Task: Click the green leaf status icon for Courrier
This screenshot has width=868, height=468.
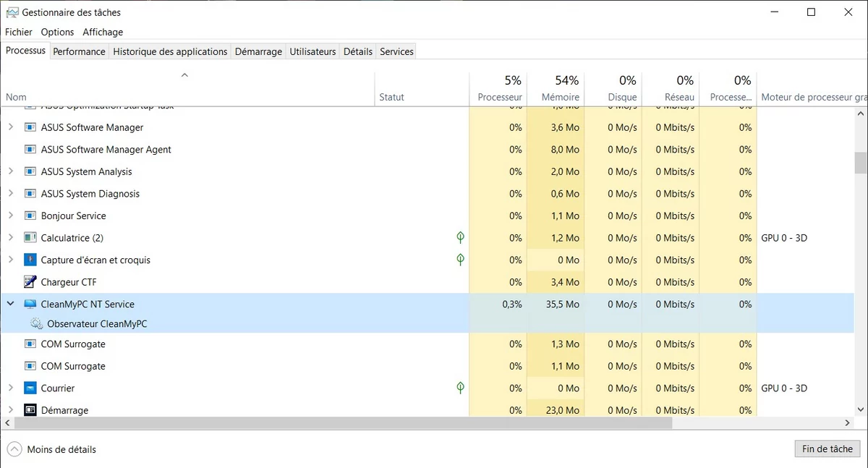Action: pos(460,388)
